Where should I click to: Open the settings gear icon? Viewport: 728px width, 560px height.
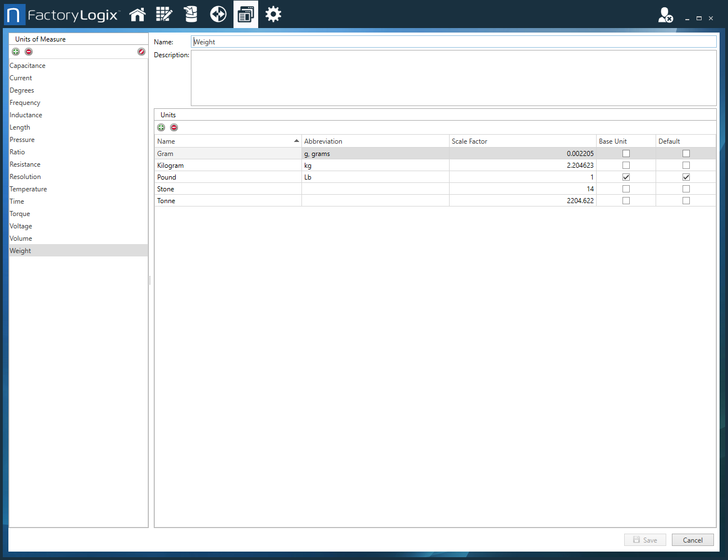(273, 15)
